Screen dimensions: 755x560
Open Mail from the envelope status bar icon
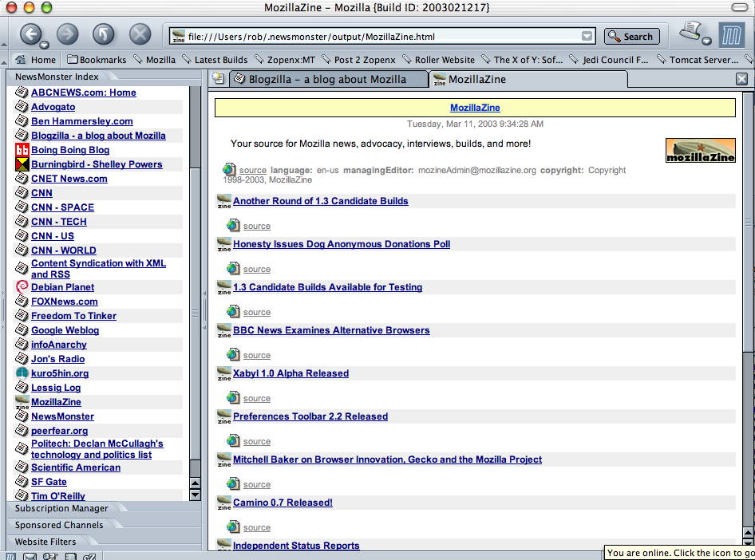tap(30, 556)
